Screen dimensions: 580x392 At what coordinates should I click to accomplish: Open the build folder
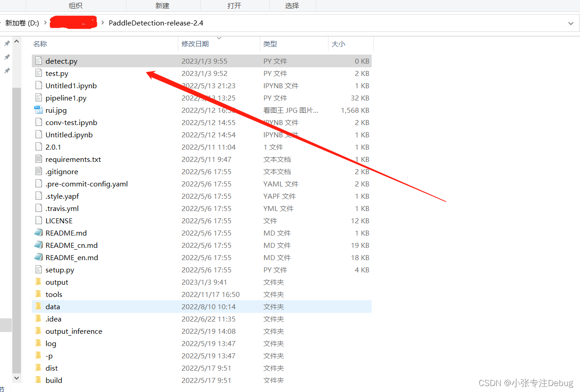pos(54,380)
